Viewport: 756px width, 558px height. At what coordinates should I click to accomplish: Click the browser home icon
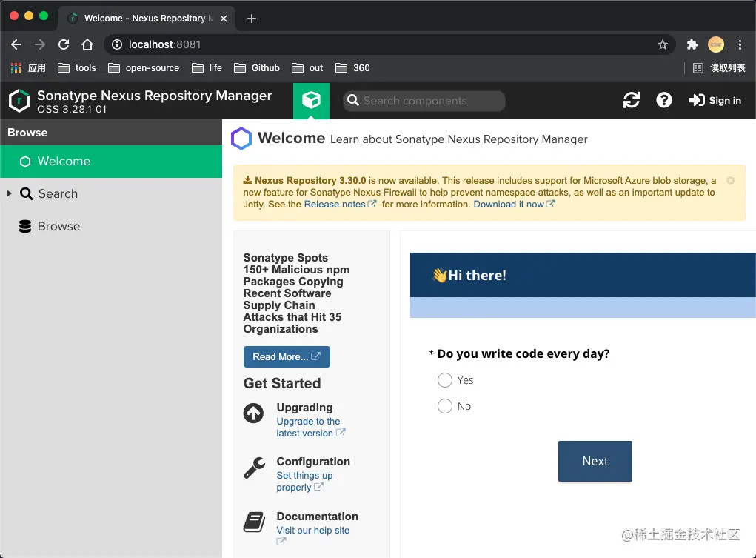87,44
